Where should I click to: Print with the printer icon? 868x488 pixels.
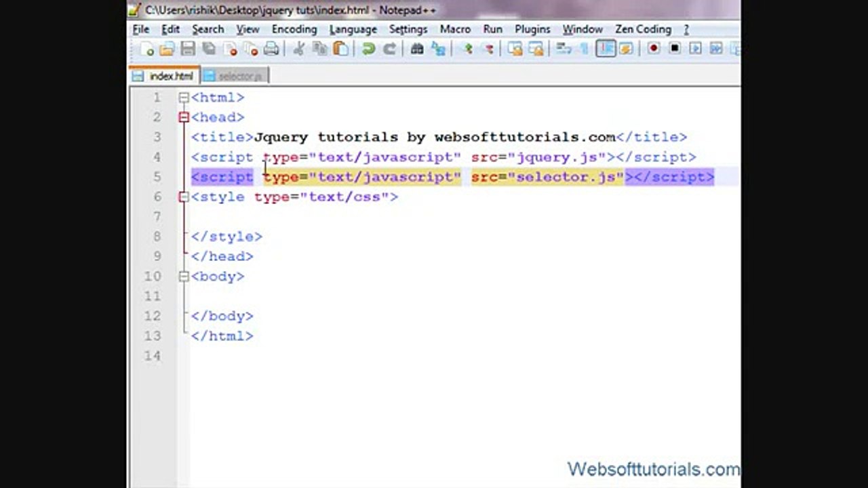click(271, 49)
